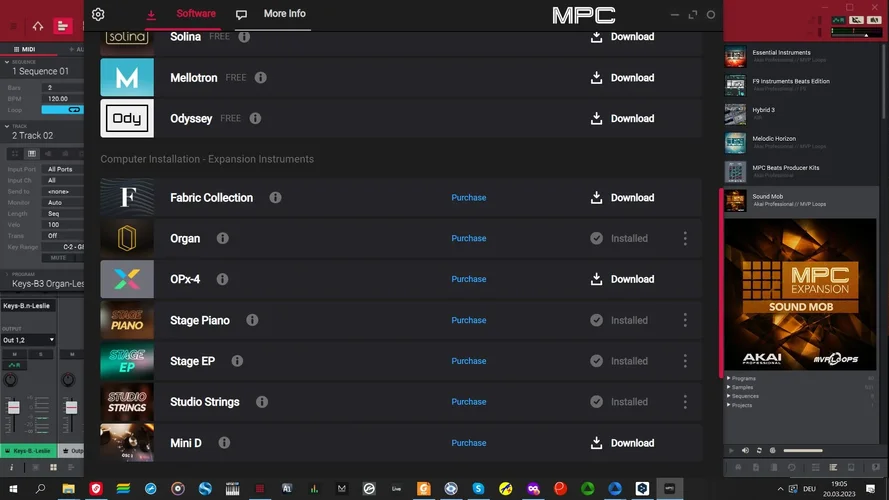This screenshot has width=889, height=500.
Task: Click the OPx-4 product logo
Action: [127, 279]
